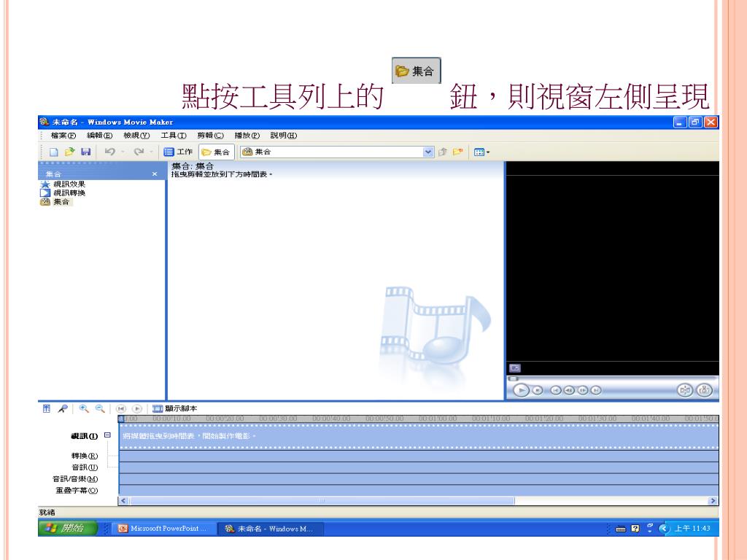This screenshot has height=560, width=747.
Task: Click the Play Timeline icon
Action: coord(136,408)
